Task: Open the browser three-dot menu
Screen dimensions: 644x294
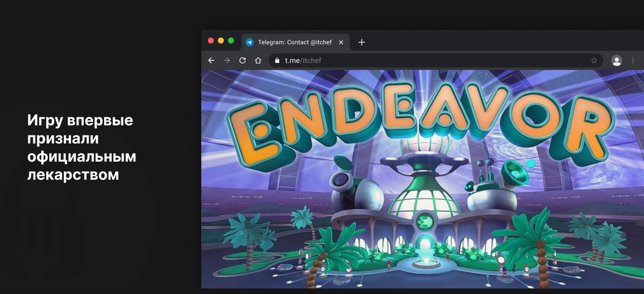Action: click(633, 60)
